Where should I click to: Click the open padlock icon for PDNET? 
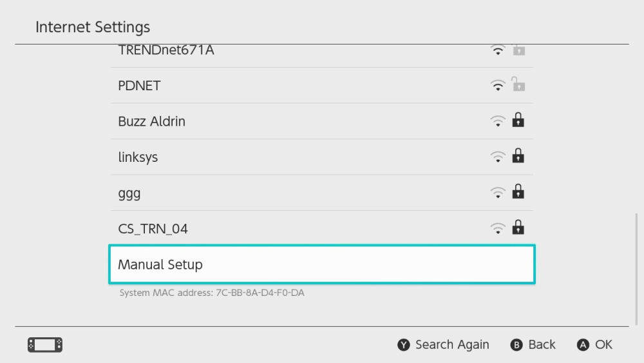pos(518,84)
